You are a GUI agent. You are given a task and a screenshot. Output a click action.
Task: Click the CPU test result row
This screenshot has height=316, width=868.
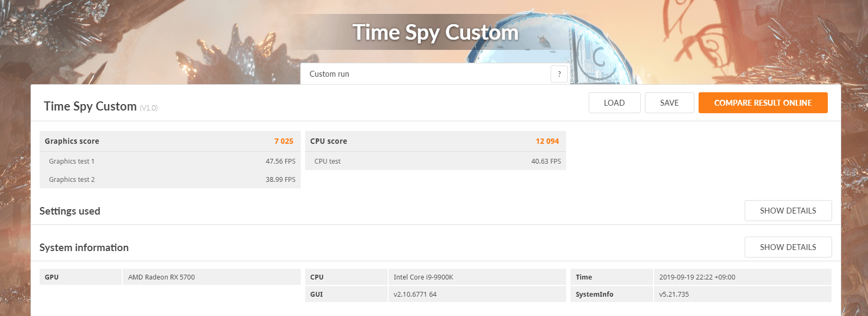coord(435,161)
